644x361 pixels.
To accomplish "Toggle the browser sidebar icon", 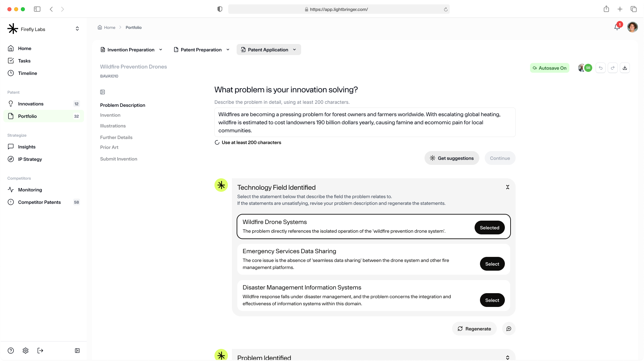I will [x=37, y=9].
